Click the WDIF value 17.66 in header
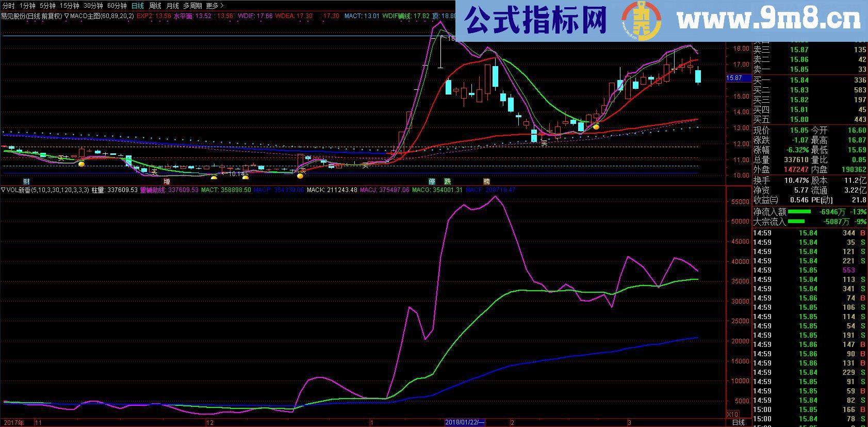Screen dimensions: 868x427 coord(264,16)
